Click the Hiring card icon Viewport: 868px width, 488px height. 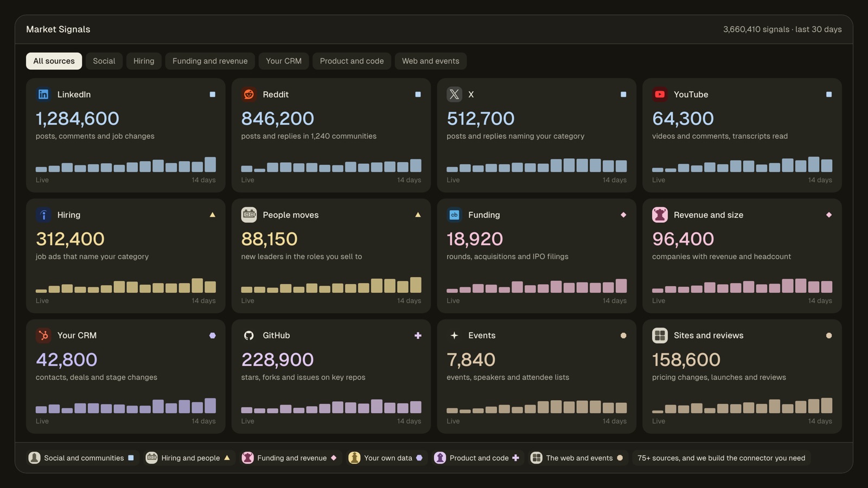43,215
